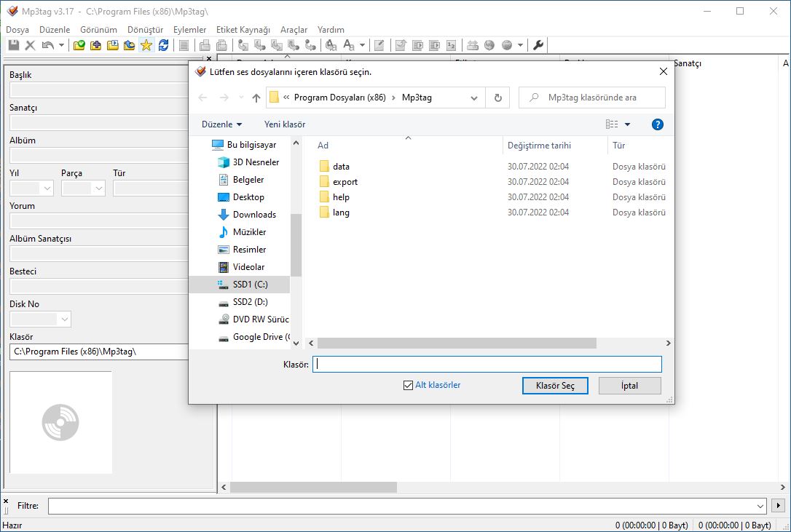Open the Araçlar menu

(294, 30)
